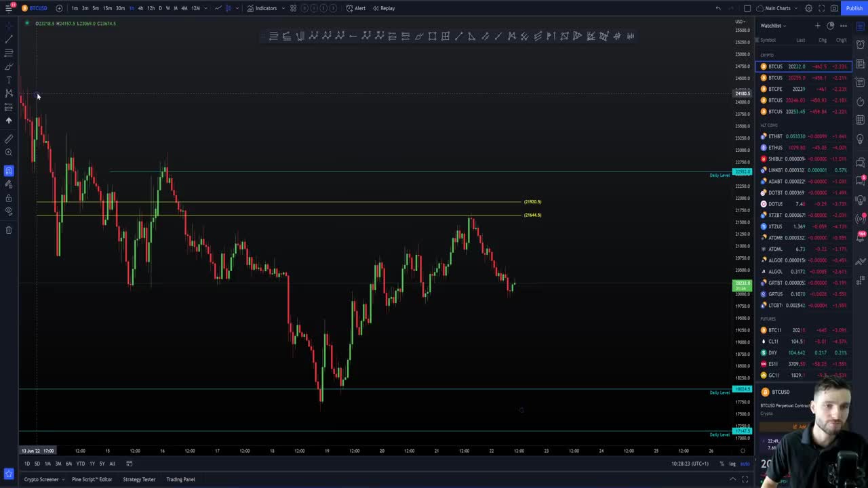Screen dimensions: 868x488
Task: Set the date range to 5D
Action: (37, 464)
